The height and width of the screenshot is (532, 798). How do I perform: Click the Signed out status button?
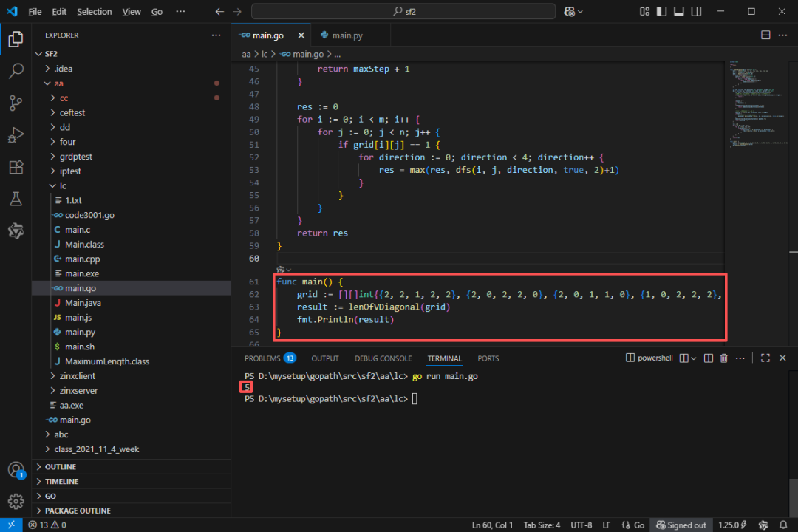[681, 525]
